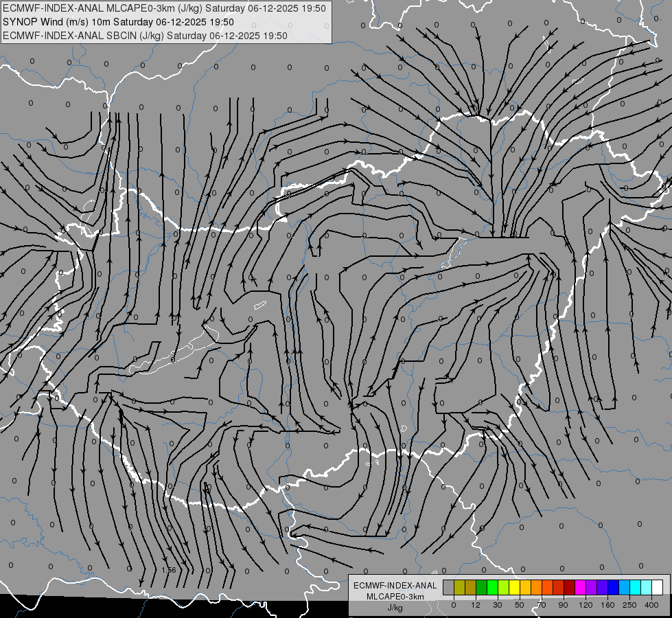Click the legend's 90 tick label
Image resolution: width=672 pixels, height=618 pixels.
563,605
